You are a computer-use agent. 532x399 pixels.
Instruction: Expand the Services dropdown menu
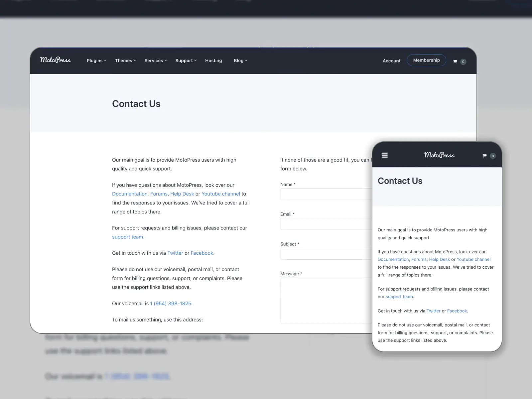pos(156,61)
